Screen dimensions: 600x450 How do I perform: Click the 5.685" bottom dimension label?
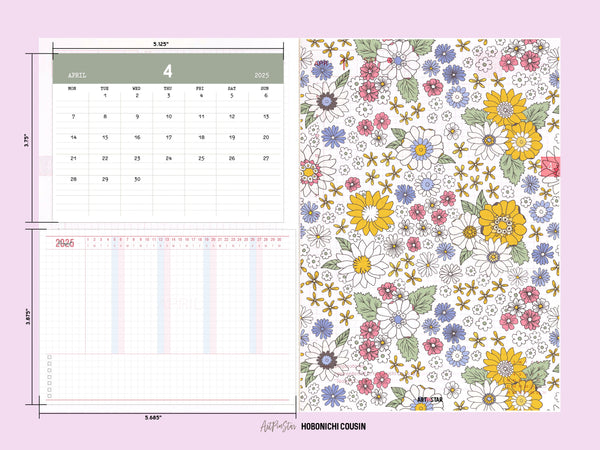click(x=154, y=416)
